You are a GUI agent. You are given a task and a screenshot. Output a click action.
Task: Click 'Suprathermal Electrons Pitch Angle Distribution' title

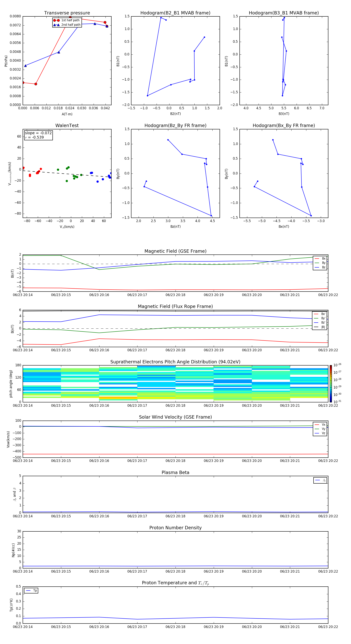click(175, 362)
